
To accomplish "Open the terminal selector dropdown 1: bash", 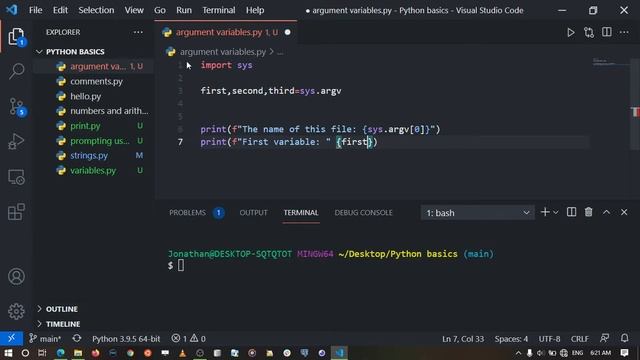I will click(478, 213).
